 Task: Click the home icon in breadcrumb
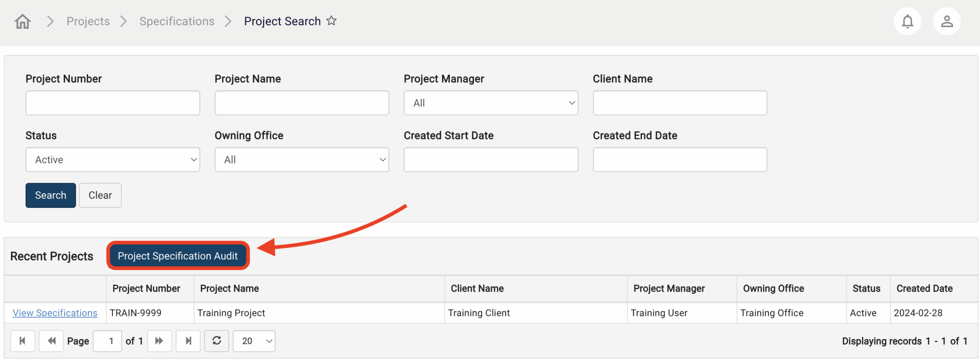point(23,21)
